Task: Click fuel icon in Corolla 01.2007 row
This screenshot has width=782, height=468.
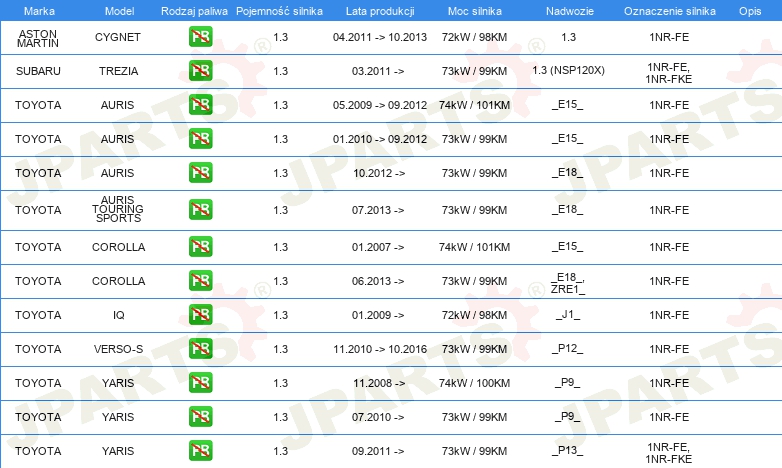Action: 200,246
